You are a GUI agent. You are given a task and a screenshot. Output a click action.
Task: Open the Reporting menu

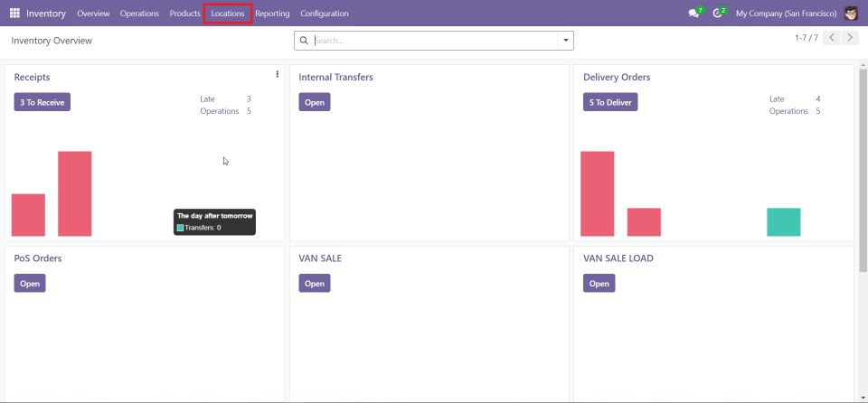click(x=272, y=14)
